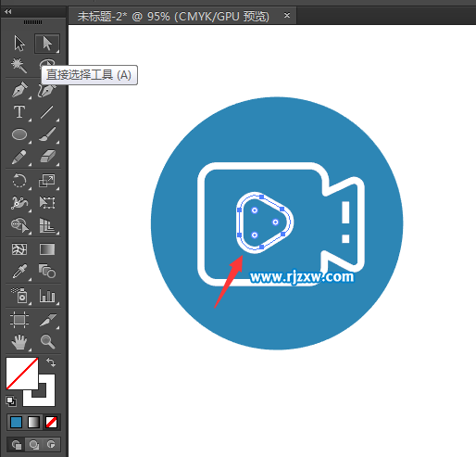Select the Zoom magnifier tool
This screenshot has height=457, width=476.
tap(47, 341)
